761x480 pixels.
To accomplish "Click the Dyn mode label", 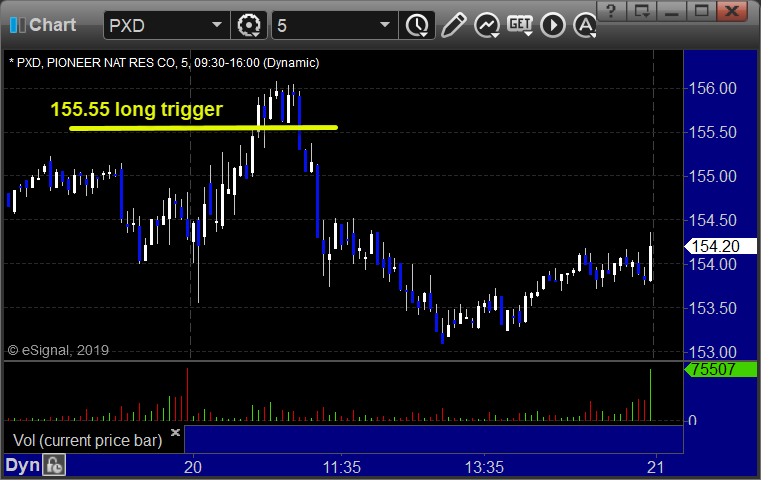I will (x=22, y=465).
